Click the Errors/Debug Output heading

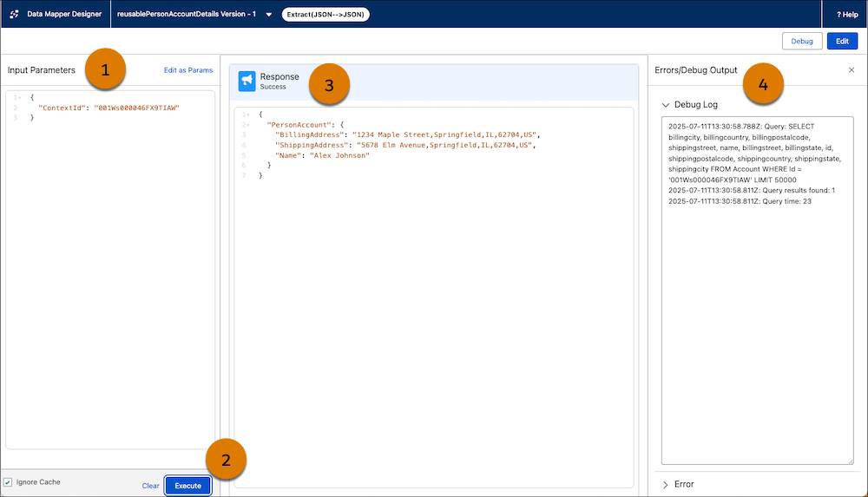pyautogui.click(x=696, y=70)
